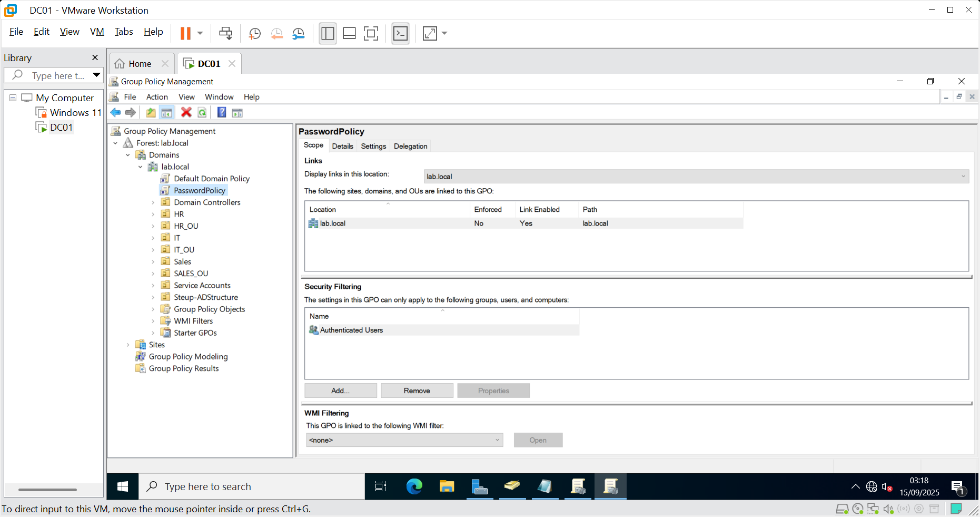The width and height of the screenshot is (980, 517).
Task: Click the Library panel horizontal scrollbar
Action: pyautogui.click(x=47, y=490)
